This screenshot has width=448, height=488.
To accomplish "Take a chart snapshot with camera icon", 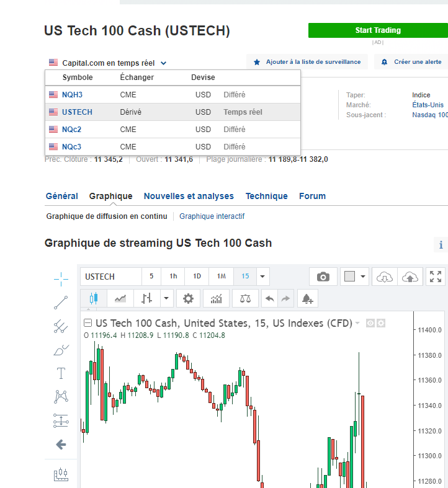I will click(x=323, y=277).
